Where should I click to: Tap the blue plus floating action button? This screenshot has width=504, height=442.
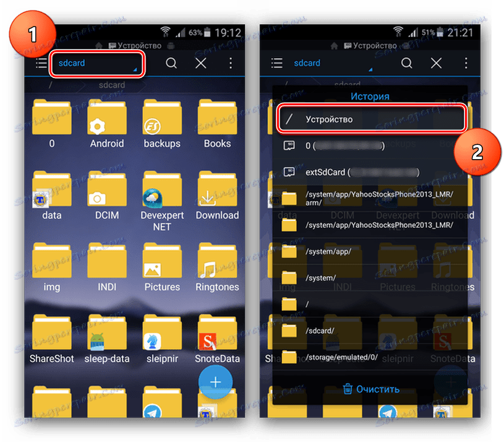click(x=214, y=382)
